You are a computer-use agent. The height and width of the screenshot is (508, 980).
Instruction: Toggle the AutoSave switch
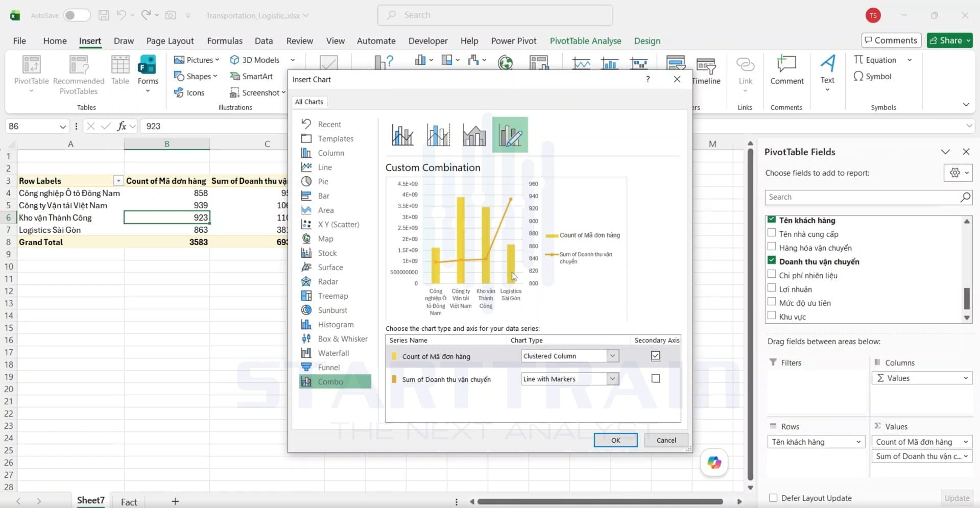tap(77, 15)
